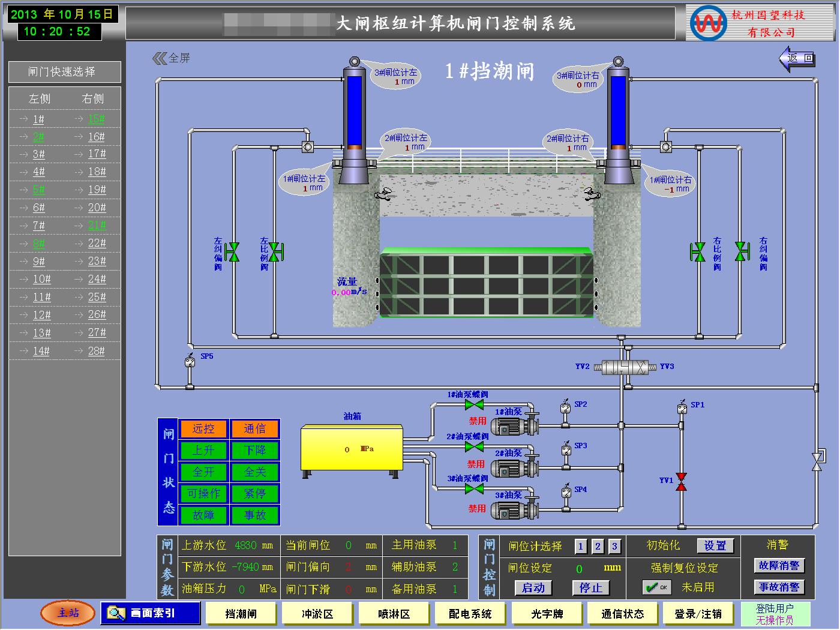The height and width of the screenshot is (630, 840).
Task: Click the YV2/YV3 directional valve icon
Action: pyautogui.click(x=625, y=367)
